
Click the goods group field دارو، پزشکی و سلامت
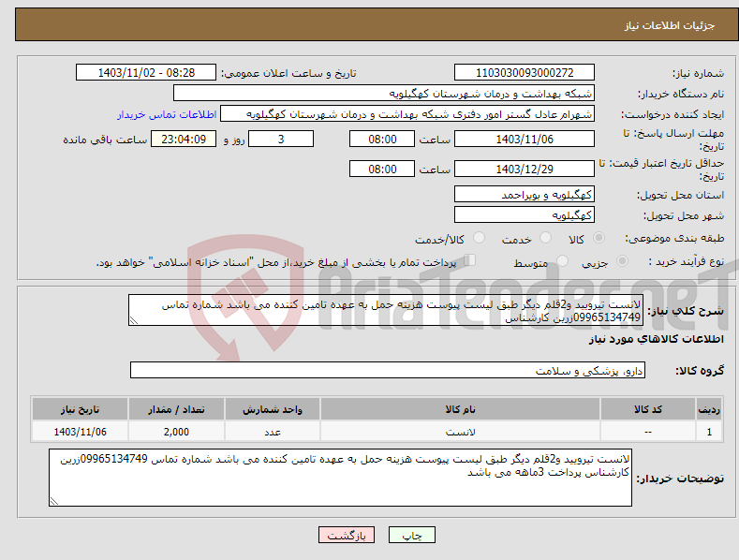tap(388, 371)
